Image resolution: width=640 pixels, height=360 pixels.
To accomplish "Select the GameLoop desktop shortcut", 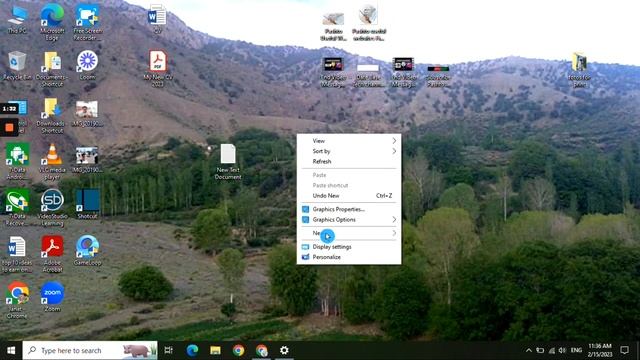I will [x=87, y=251].
